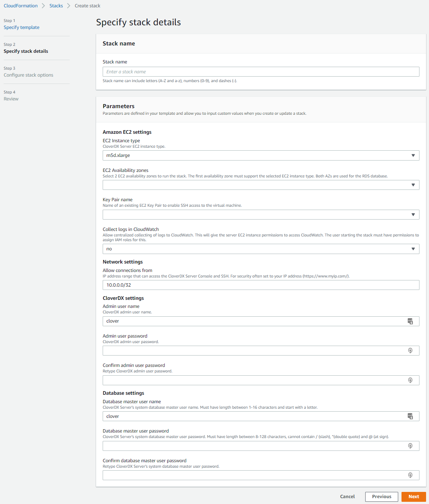
Task: Click the Previous button
Action: point(381,497)
